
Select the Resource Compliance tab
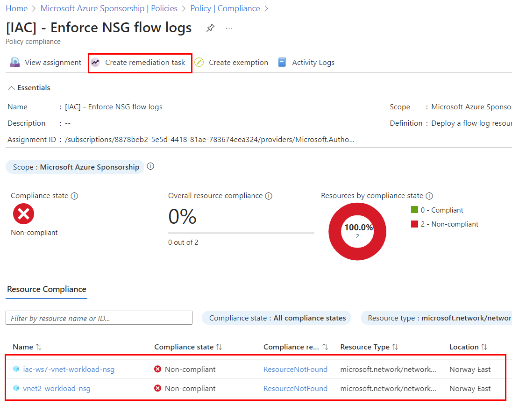(47, 289)
